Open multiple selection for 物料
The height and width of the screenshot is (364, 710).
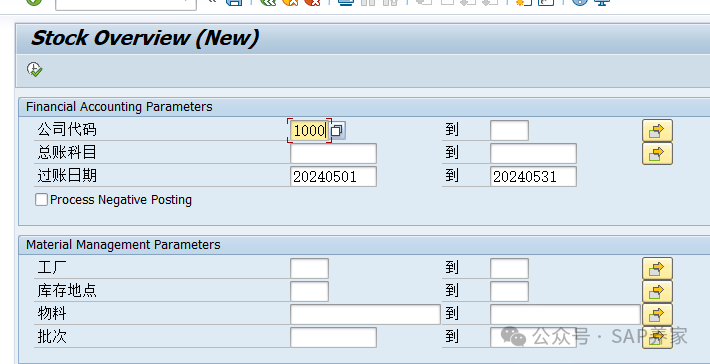tap(657, 314)
